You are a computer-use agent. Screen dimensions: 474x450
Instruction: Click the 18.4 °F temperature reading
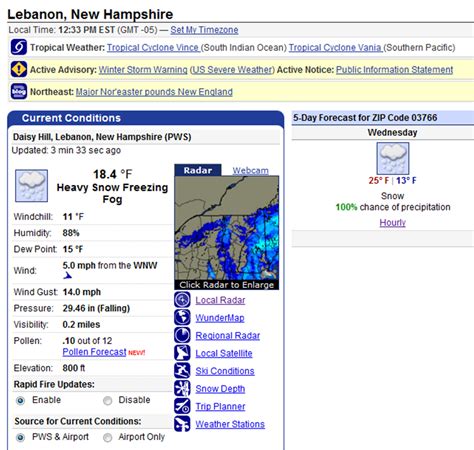[112, 174]
